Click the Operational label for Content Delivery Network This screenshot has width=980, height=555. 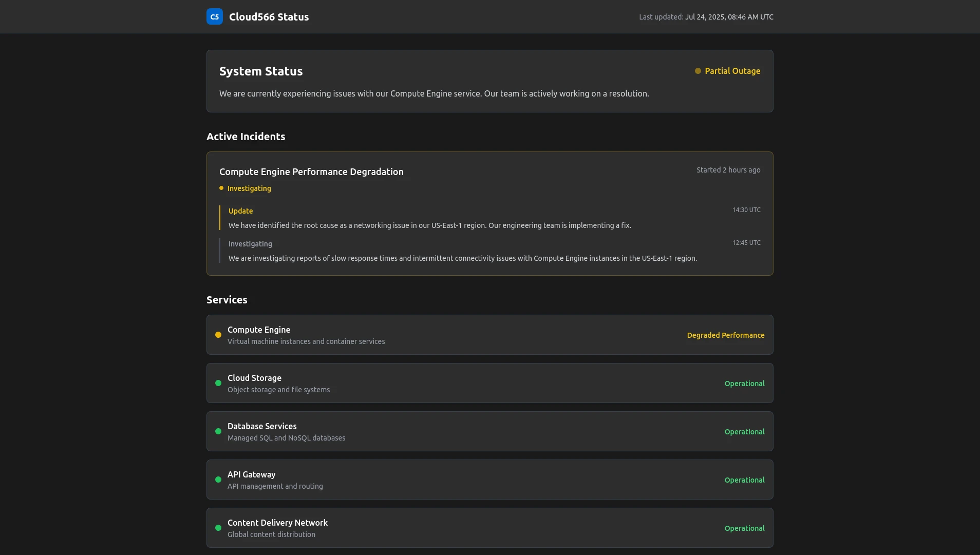(x=744, y=528)
